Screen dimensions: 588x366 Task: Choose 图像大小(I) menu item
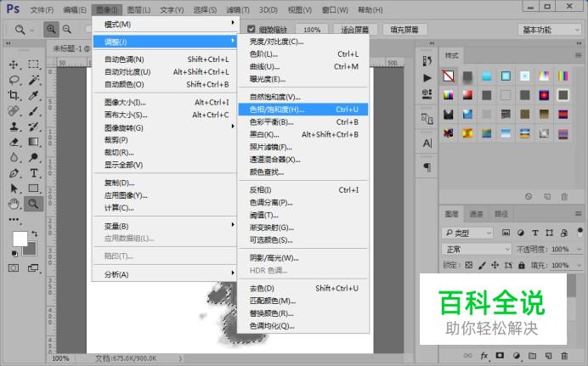(x=165, y=102)
